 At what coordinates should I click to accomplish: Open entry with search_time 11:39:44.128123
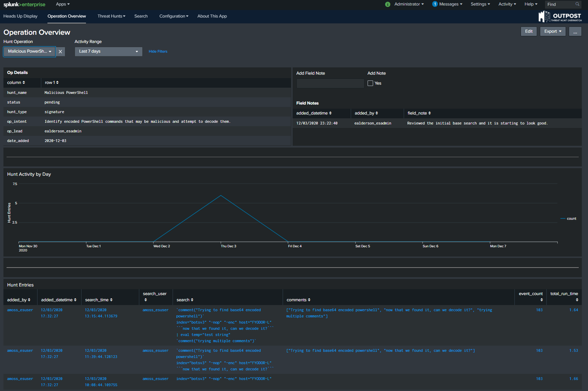292,360
